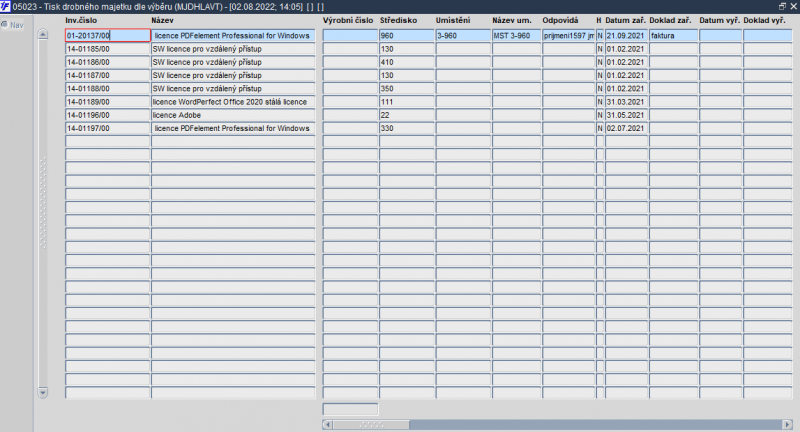Select inventory number 01-20137/00
Screen dimensions: 800x432
click(108, 35)
